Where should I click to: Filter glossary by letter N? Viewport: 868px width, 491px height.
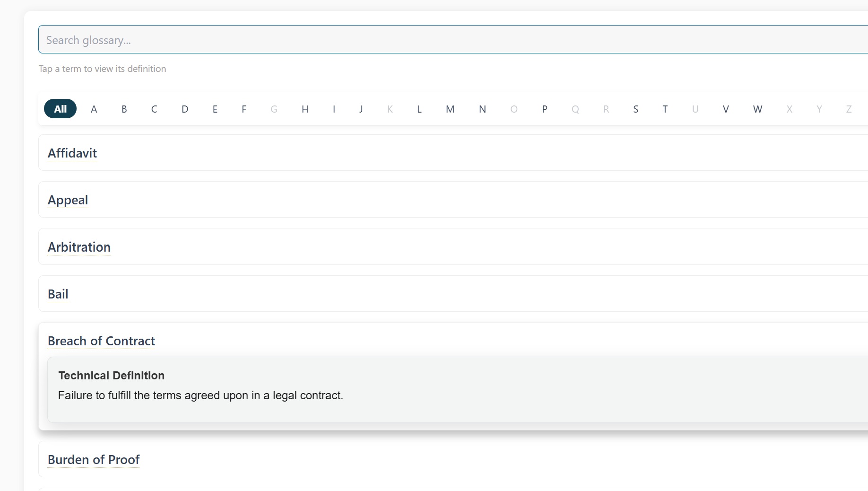coord(482,109)
